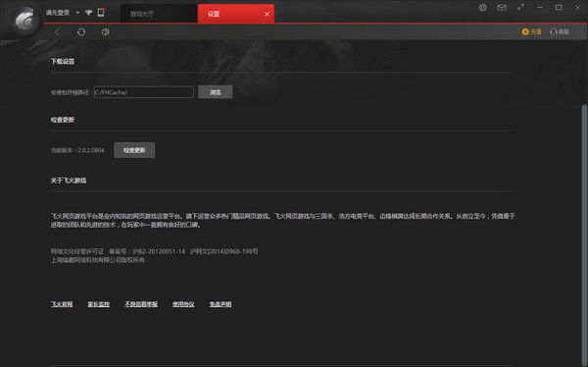Open the 飞火官网 link
Viewport: 588px width, 367px height.
click(62, 304)
